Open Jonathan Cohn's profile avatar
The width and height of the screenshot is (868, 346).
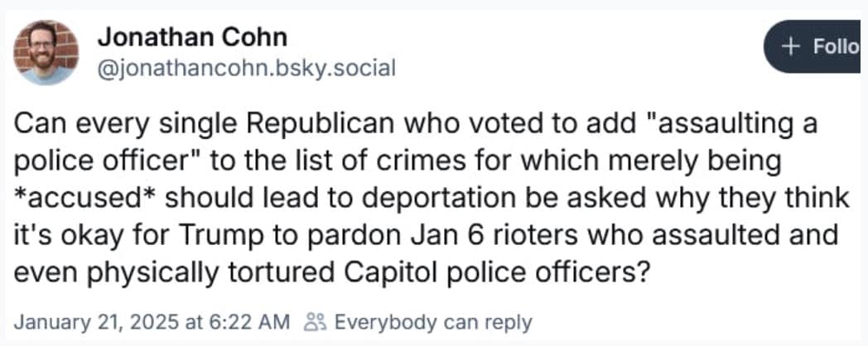(x=46, y=53)
